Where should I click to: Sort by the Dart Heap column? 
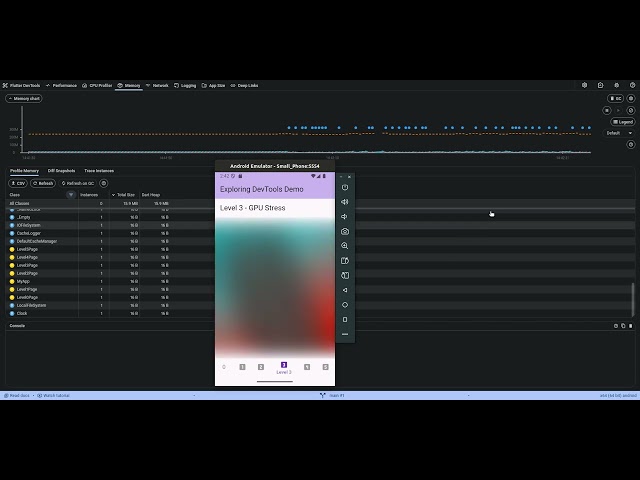point(151,195)
